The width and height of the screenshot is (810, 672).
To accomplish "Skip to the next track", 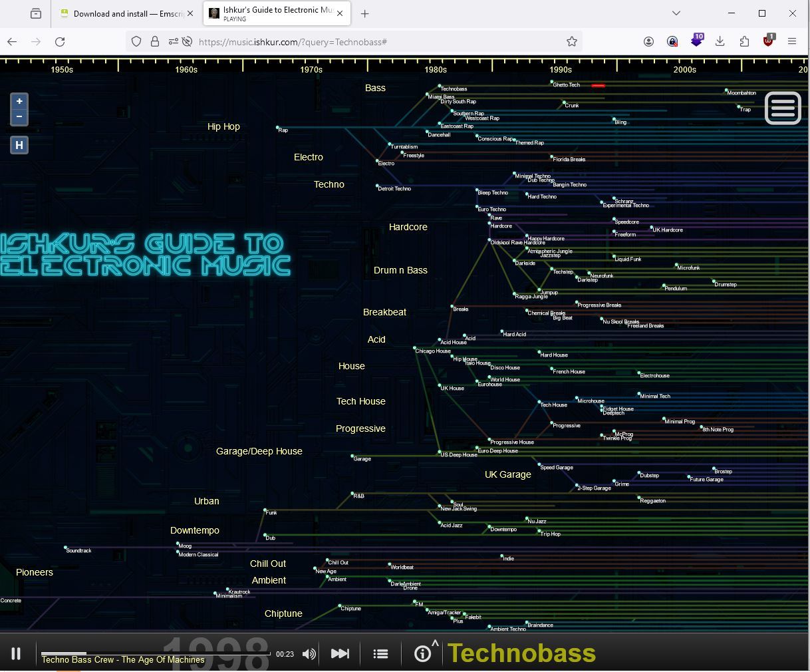I will (x=340, y=653).
